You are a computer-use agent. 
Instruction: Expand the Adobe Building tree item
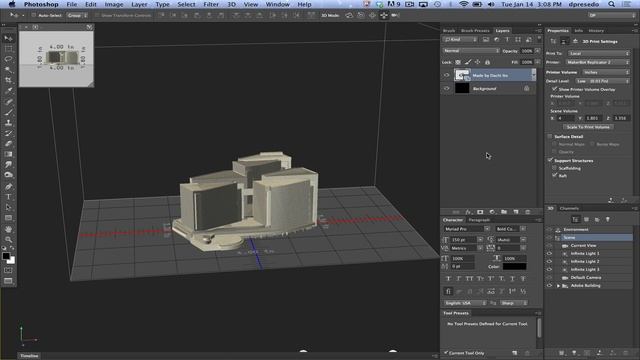[x=558, y=286]
